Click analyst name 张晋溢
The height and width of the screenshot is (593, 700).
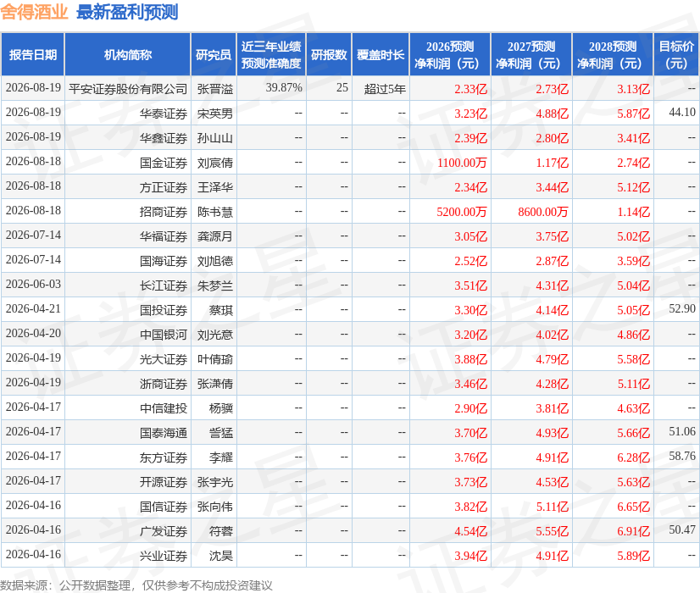point(215,89)
